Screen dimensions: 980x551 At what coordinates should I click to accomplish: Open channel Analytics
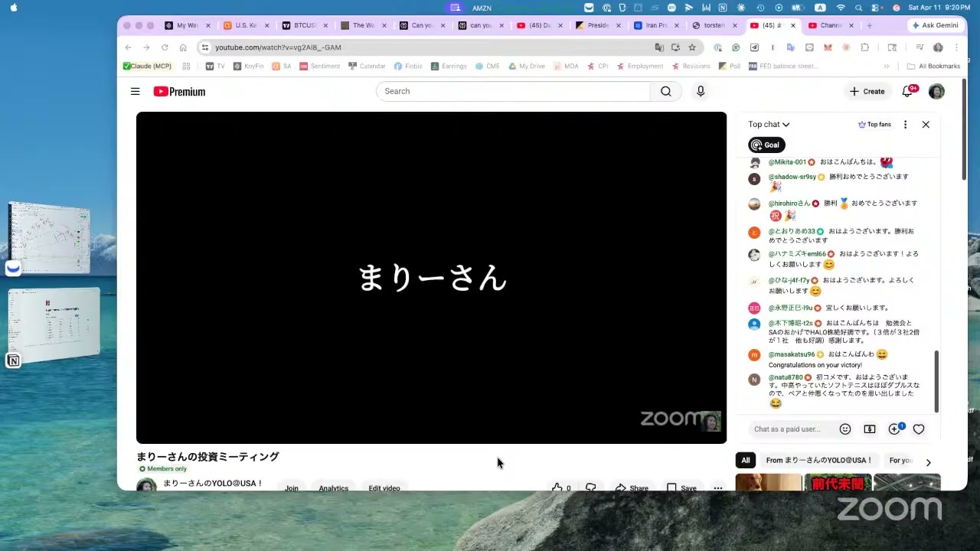[333, 487]
